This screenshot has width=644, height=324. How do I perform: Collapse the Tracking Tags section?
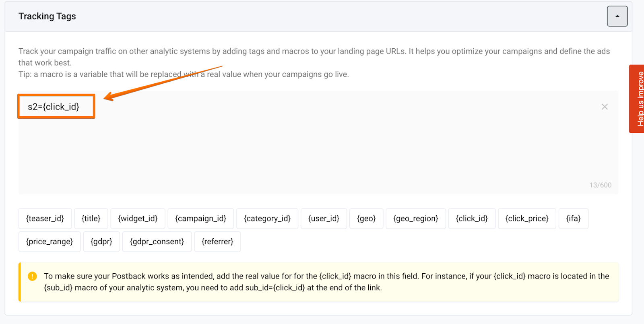pyautogui.click(x=617, y=16)
